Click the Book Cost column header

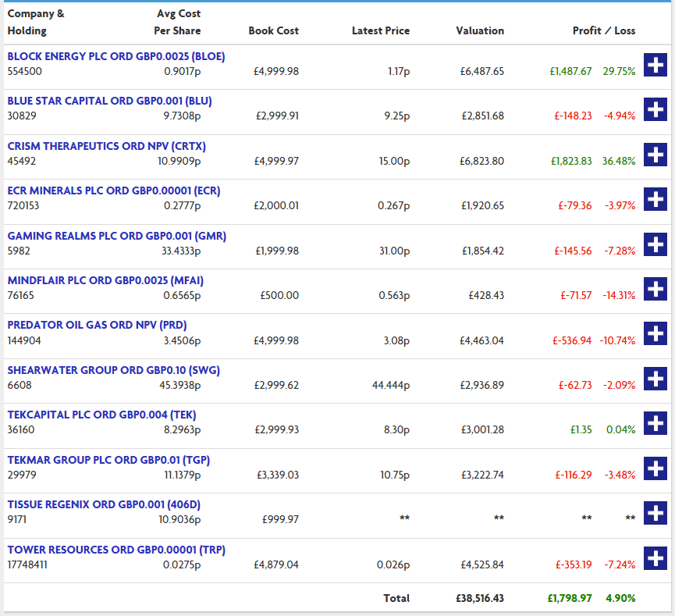(x=273, y=30)
